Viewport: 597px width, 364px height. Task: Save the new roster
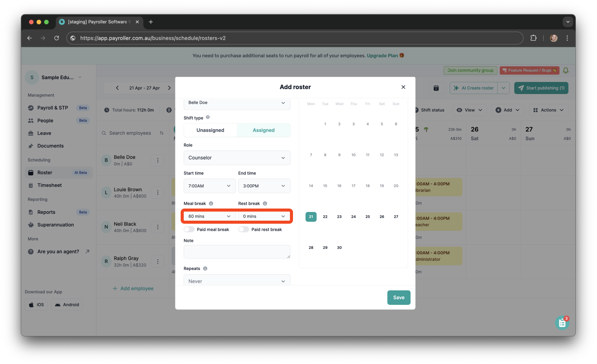point(399,298)
